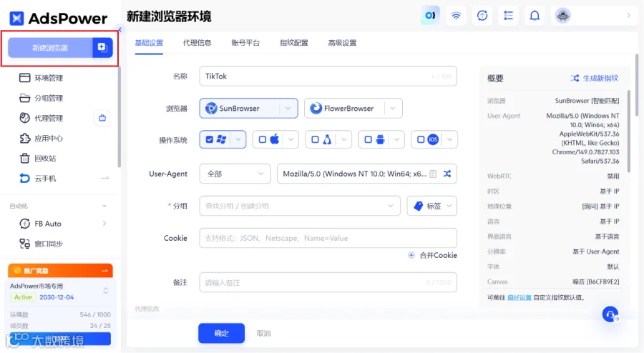Click the 名称 field containing TikTok
Viewport: 644px width, 353px height.
click(x=328, y=76)
